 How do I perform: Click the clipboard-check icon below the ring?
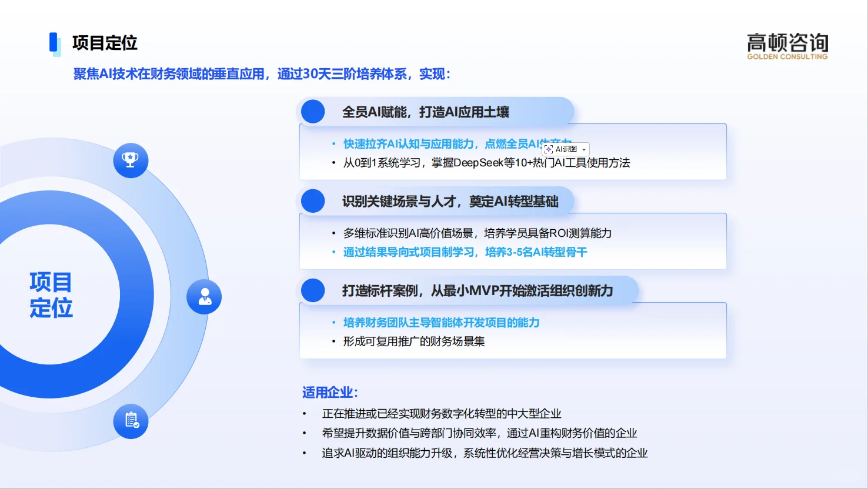pos(131,421)
